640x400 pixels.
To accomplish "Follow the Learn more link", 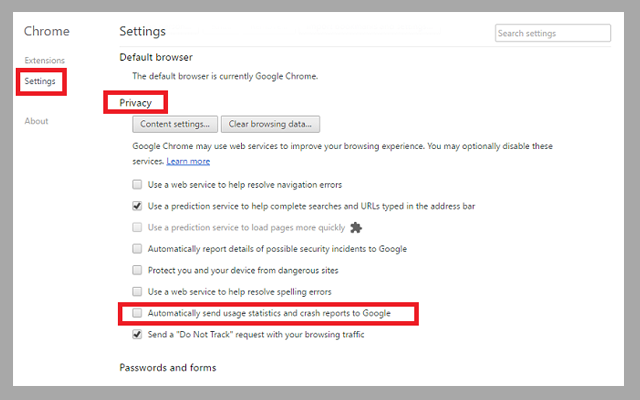I will tap(188, 161).
